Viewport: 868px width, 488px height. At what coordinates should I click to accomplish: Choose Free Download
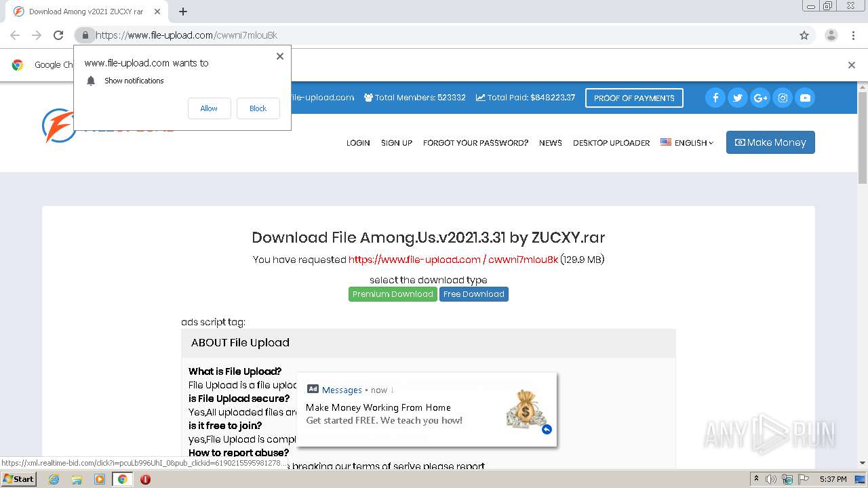coord(474,294)
